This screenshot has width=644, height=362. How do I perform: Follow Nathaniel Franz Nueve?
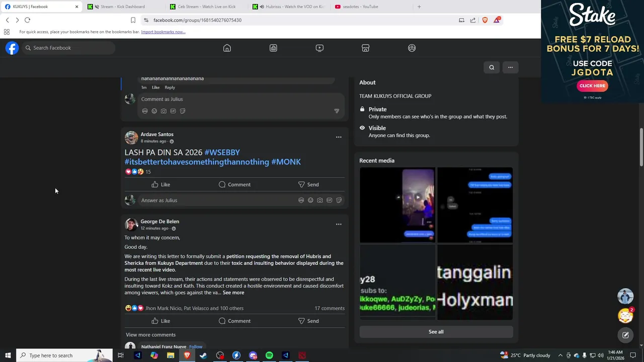pos(196,347)
